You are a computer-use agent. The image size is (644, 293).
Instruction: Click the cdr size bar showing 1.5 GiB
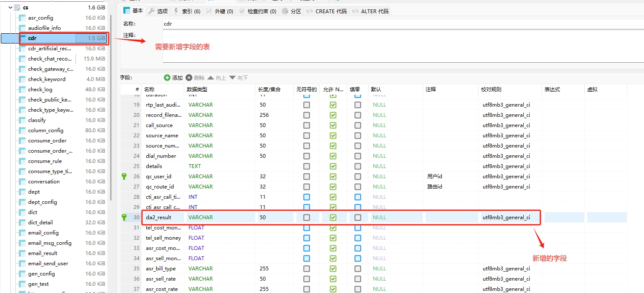[x=91, y=38]
